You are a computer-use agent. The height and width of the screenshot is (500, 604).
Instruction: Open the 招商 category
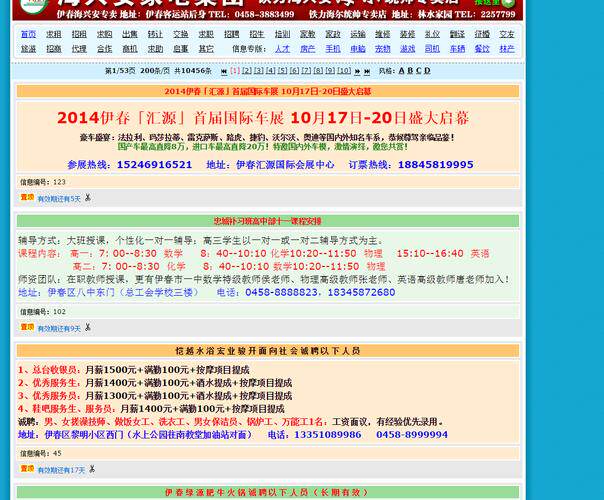coord(54,49)
